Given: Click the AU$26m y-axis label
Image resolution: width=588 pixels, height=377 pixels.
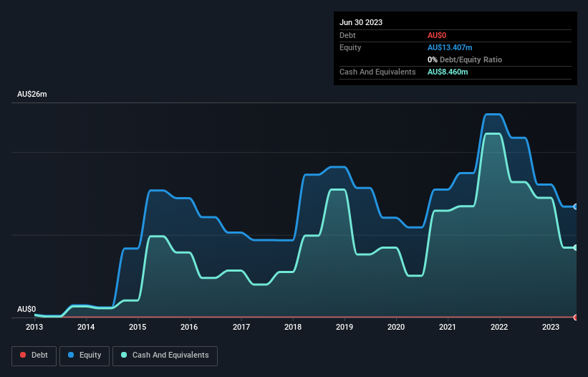Looking at the screenshot, I should (x=32, y=94).
